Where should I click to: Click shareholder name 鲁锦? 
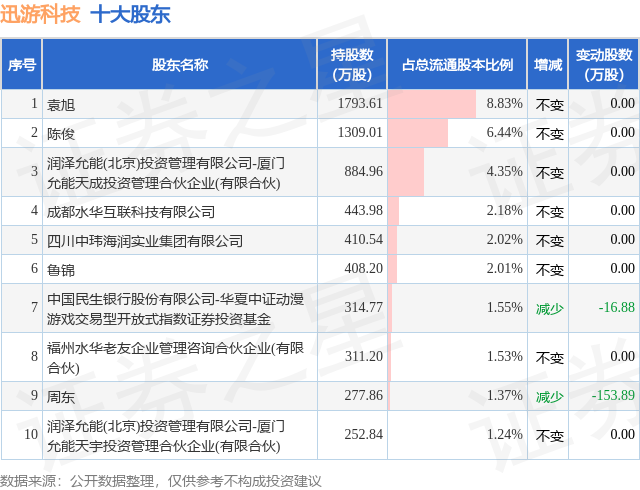pos(61,270)
